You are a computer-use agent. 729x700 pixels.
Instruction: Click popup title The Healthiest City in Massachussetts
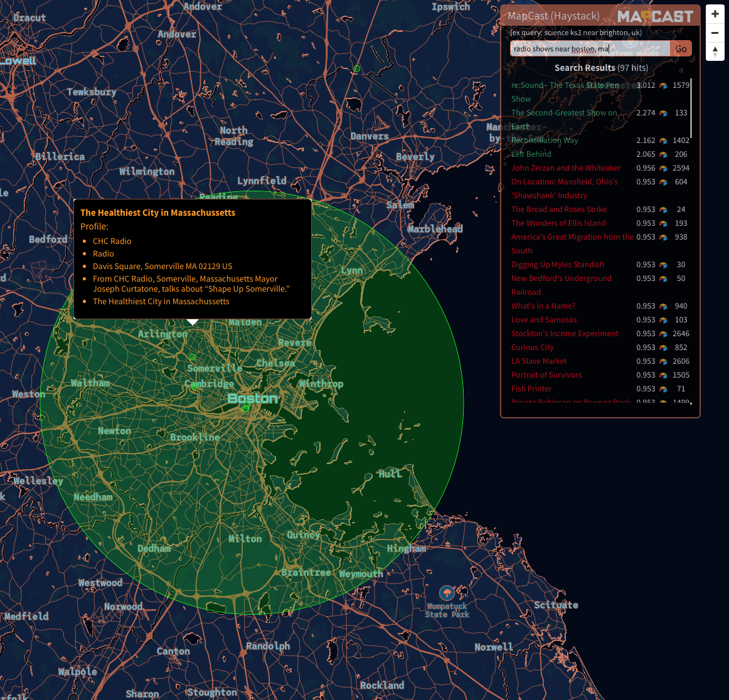[157, 213]
